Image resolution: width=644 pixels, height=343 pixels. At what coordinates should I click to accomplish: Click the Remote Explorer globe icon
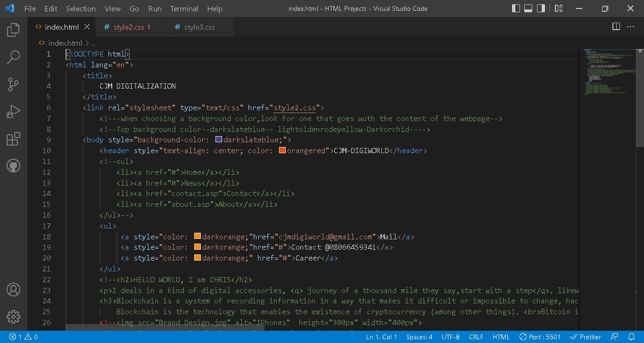point(13,165)
